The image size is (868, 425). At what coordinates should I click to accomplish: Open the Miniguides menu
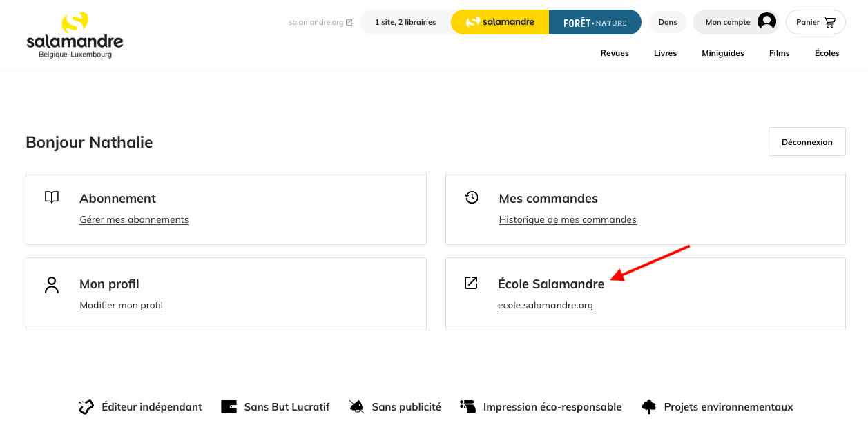pyautogui.click(x=723, y=53)
